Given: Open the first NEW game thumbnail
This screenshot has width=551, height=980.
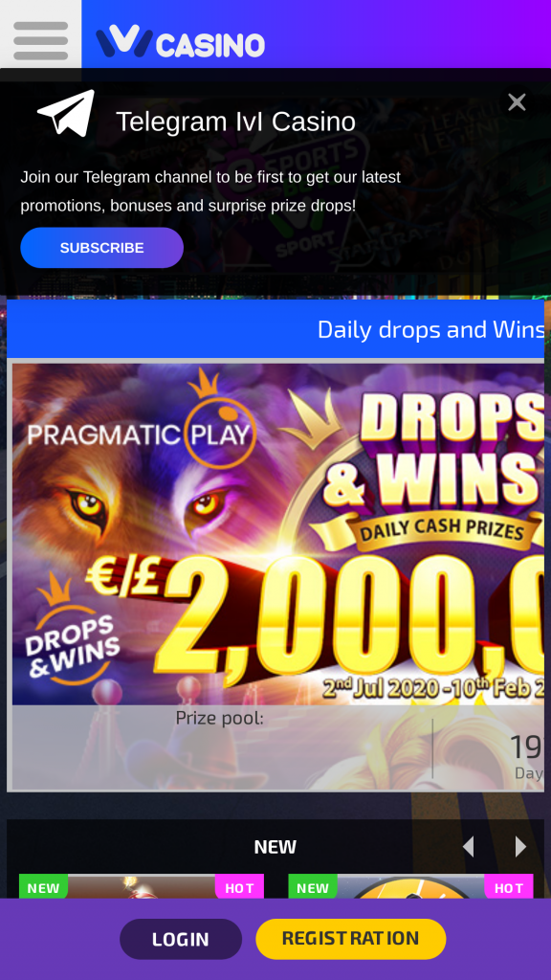Looking at the screenshot, I should 142,886.
